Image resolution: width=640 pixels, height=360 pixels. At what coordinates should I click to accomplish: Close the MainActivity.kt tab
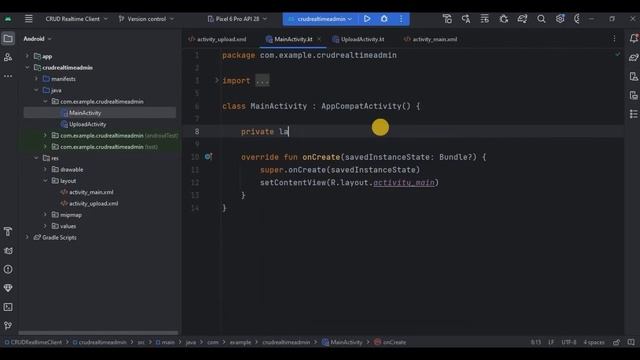(319, 39)
